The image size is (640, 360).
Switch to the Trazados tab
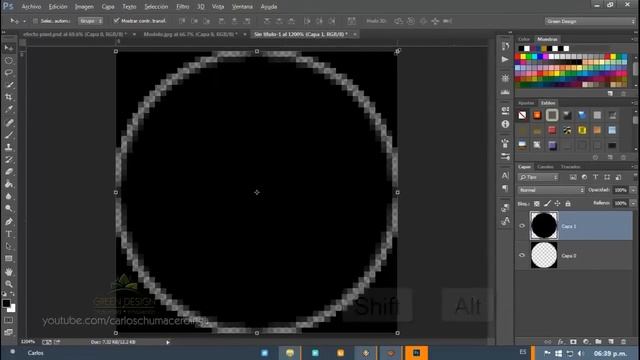tap(570, 167)
